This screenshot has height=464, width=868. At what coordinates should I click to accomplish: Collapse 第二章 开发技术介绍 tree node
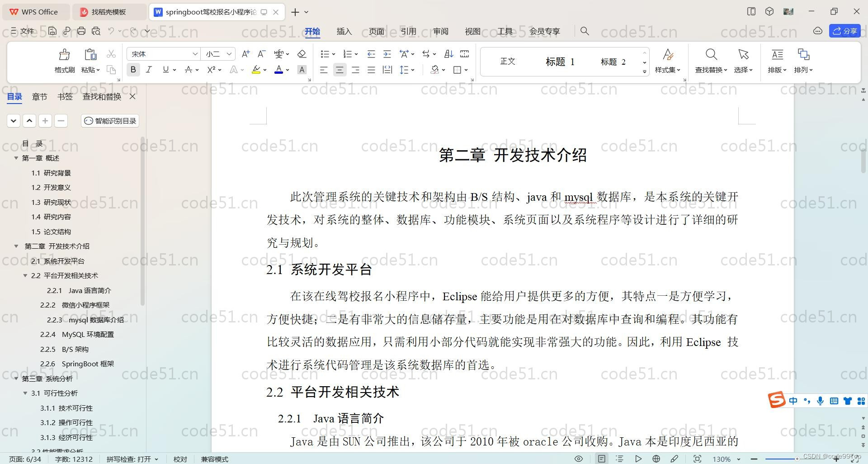click(x=16, y=246)
